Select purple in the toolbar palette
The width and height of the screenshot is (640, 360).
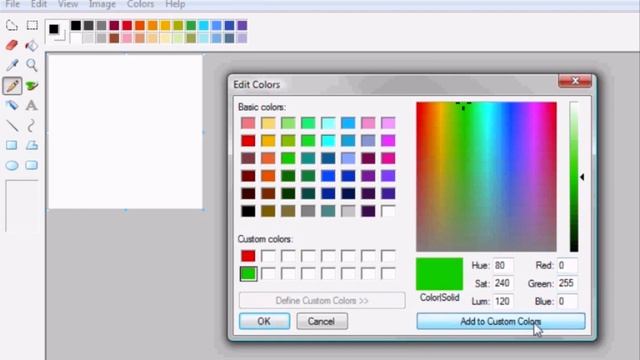pyautogui.click(x=242, y=25)
